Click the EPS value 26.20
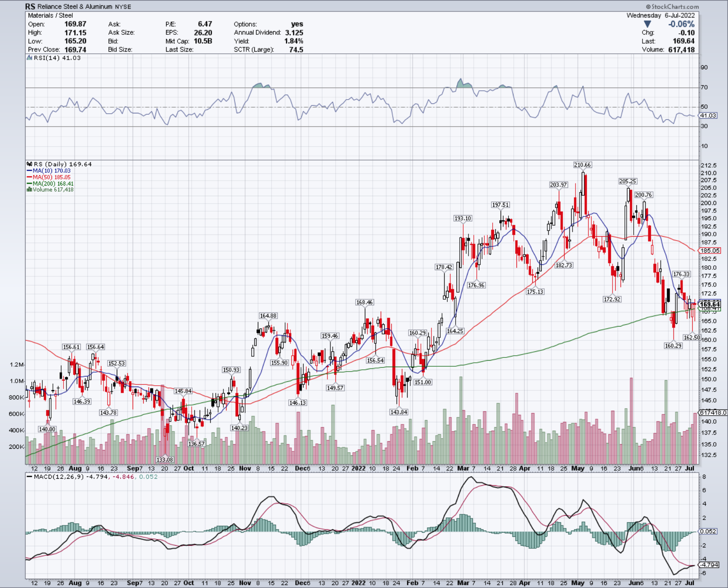This screenshot has height=588, width=728. click(x=203, y=33)
